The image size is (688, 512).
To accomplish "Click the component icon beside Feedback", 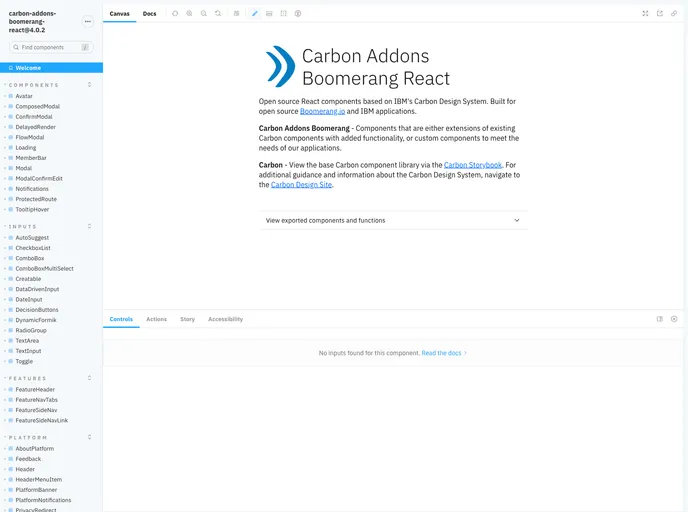I will (11, 459).
